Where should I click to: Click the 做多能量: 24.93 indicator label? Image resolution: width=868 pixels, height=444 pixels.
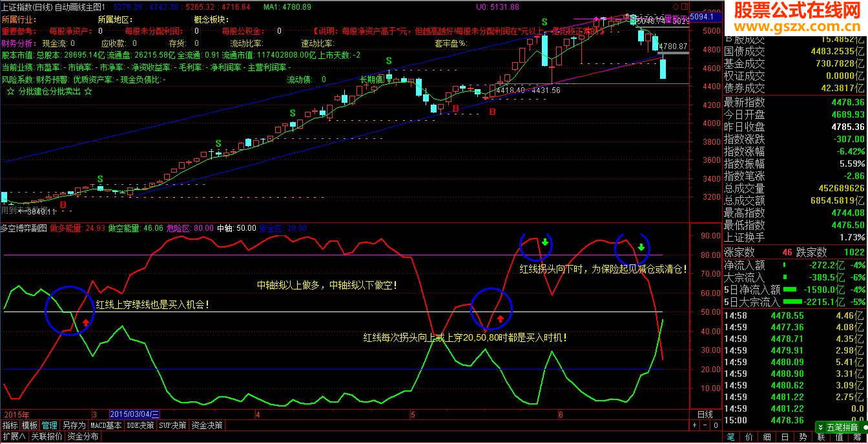(77, 228)
